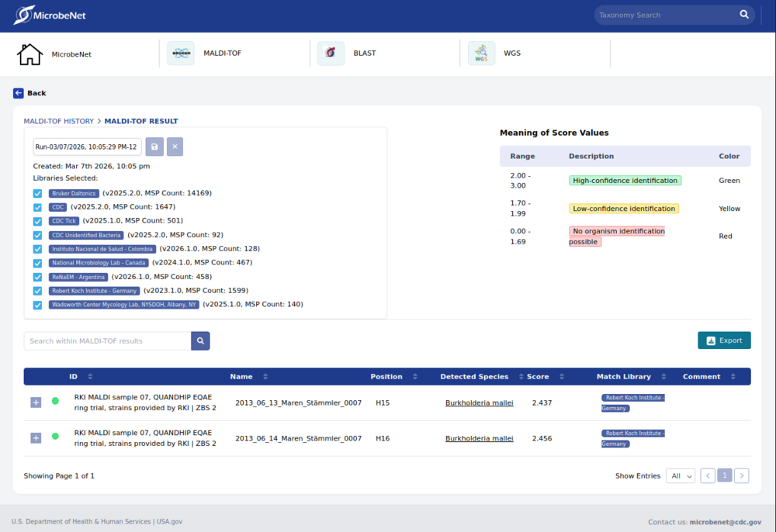
Task: Select the WGS tool icon
Action: pyautogui.click(x=481, y=54)
